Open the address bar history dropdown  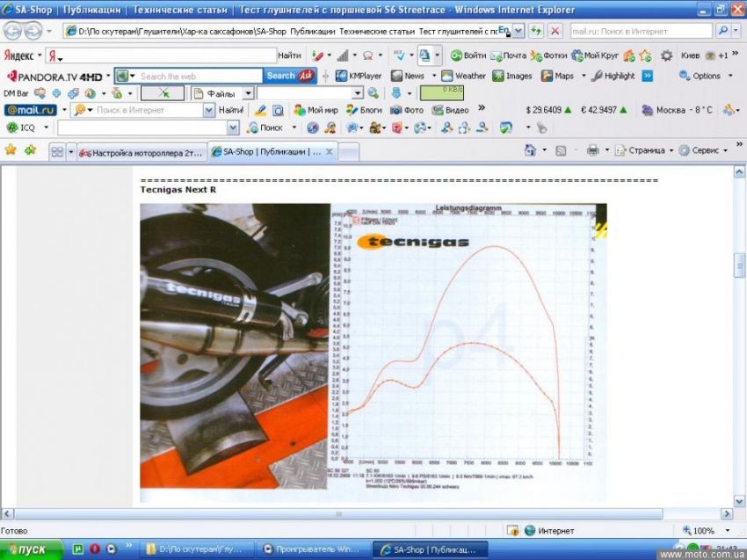point(519,32)
